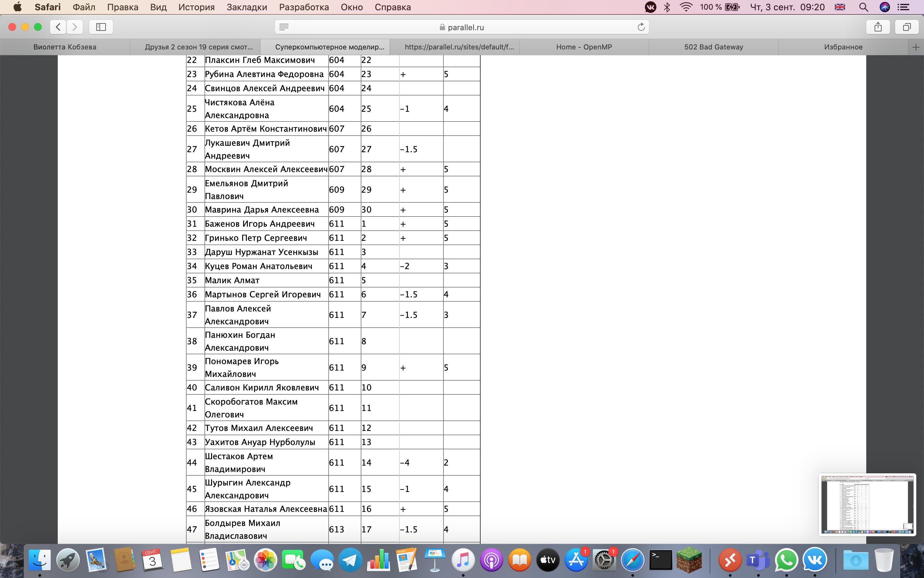The width and height of the screenshot is (924, 578).
Task: Click score -4 in Шестаков row
Action: coord(405,462)
